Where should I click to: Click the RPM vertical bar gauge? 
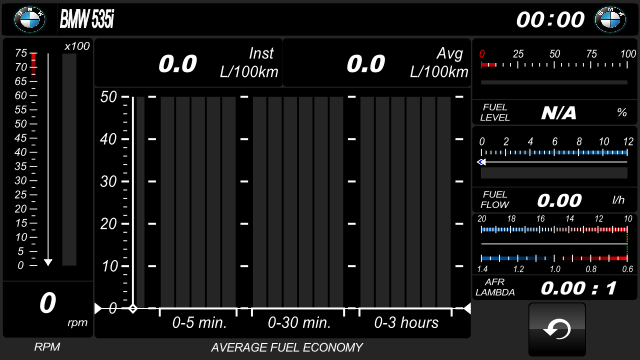69,160
